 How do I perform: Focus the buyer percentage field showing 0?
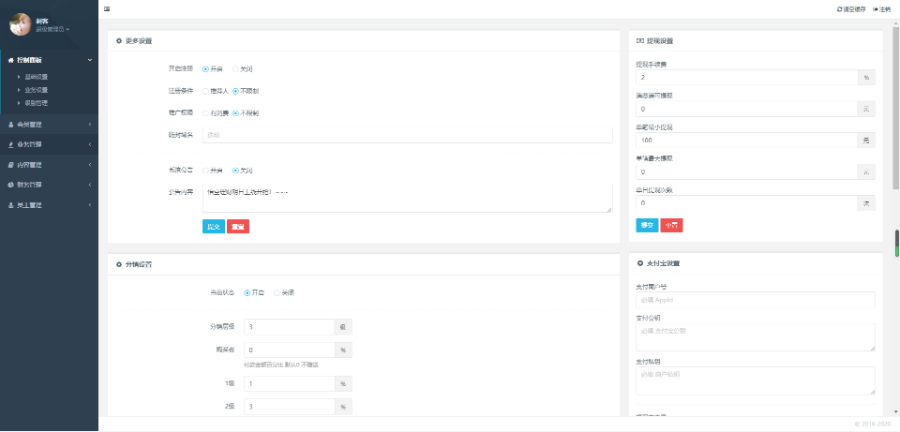pos(289,350)
